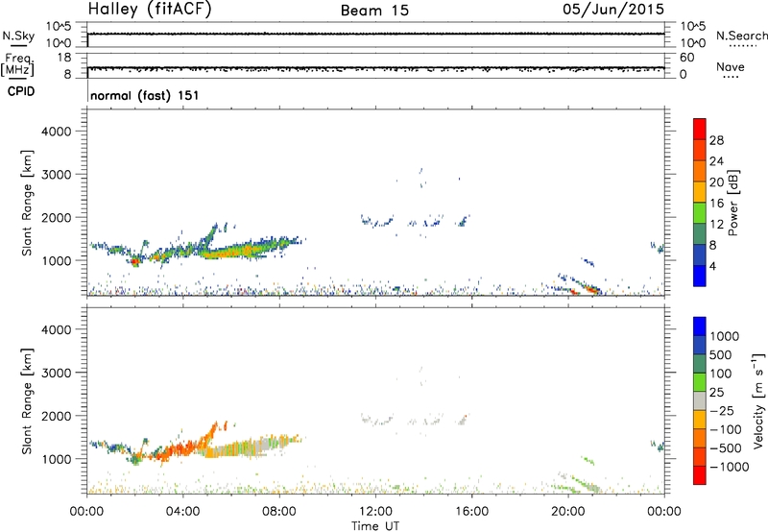Click the 'Nave' legend label
Image resolution: width=768 pixels, height=532 pixels.
tap(731, 66)
